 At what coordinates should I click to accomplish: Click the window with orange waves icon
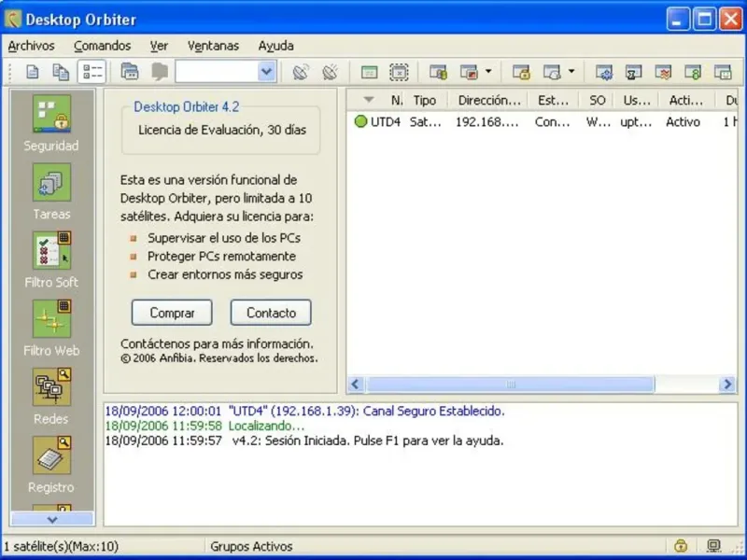point(663,73)
